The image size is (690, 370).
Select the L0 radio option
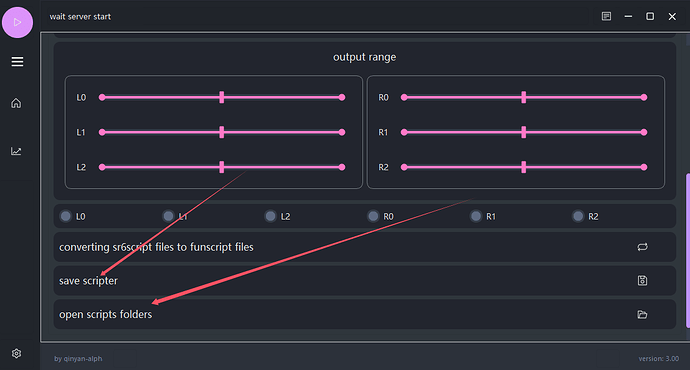click(x=66, y=216)
